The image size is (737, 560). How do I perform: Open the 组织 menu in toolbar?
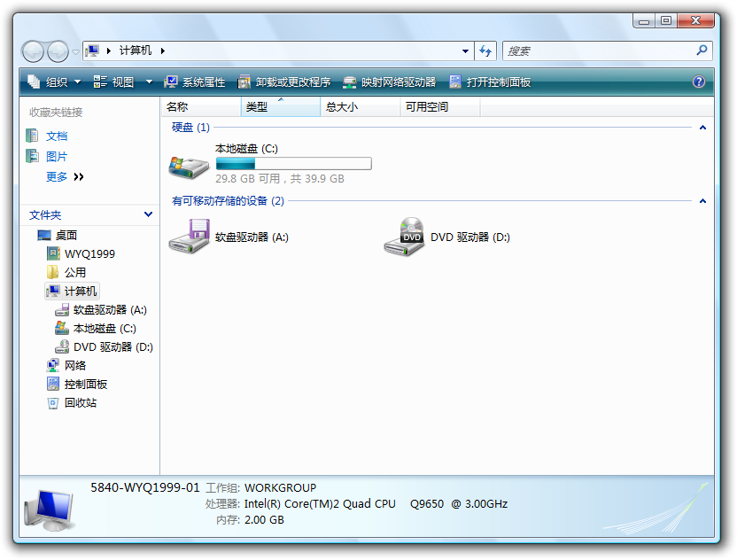coord(54,82)
